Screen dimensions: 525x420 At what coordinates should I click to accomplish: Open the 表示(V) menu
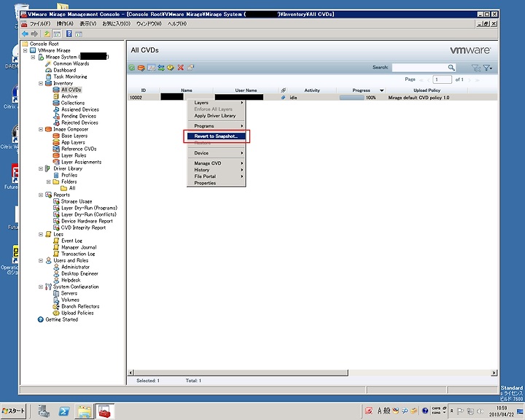(x=87, y=24)
